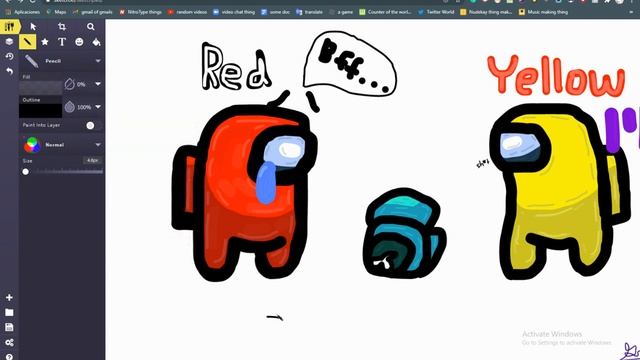This screenshot has width=640, height=360.
Task: Open the History clock icon
Action: [9, 56]
